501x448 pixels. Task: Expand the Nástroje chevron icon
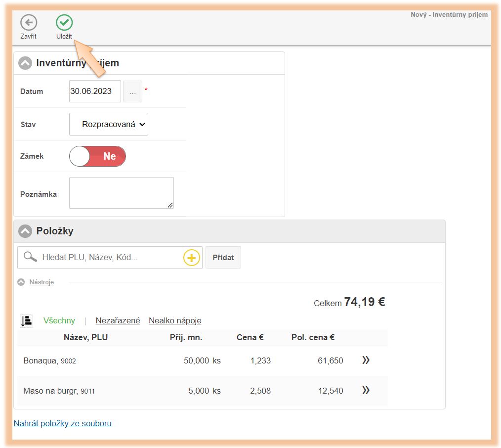[21, 282]
